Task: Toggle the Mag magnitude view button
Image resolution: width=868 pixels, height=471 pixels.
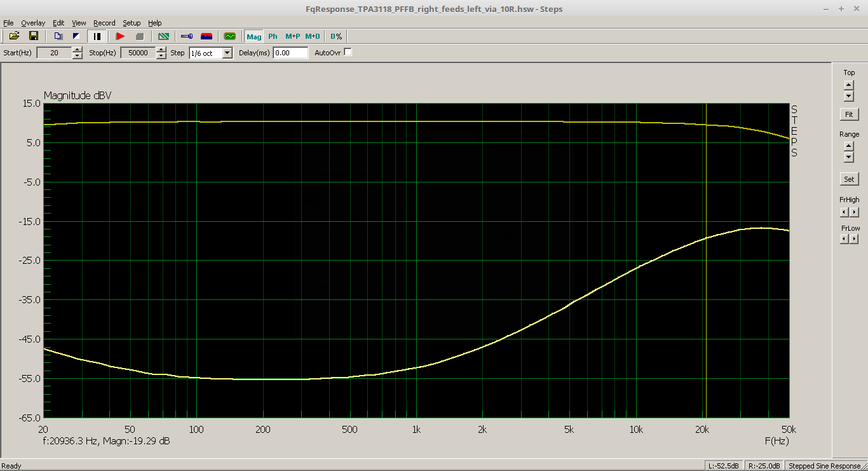Action: click(254, 36)
